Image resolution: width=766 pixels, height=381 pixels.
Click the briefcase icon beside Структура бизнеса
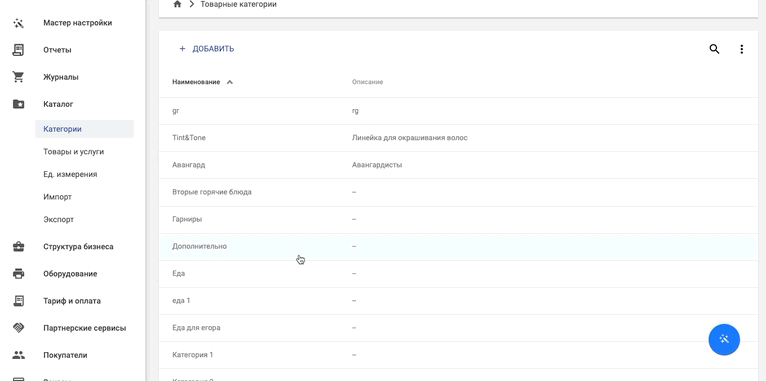point(19,247)
